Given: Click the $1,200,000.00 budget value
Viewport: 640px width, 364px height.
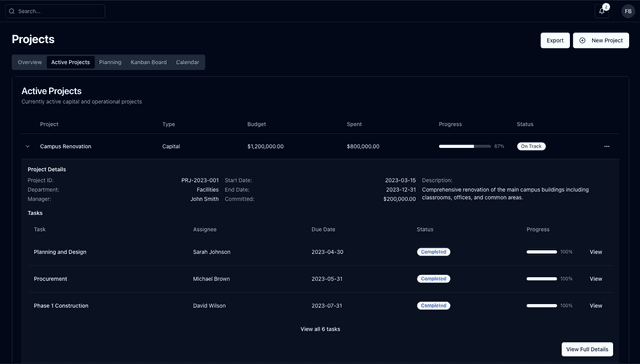Looking at the screenshot, I should (266, 146).
